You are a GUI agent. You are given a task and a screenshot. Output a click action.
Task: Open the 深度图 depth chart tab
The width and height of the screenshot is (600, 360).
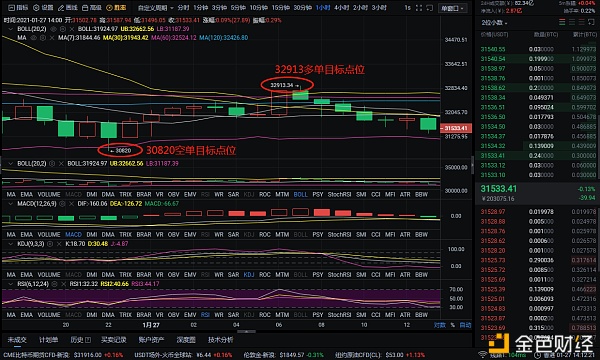186,340
